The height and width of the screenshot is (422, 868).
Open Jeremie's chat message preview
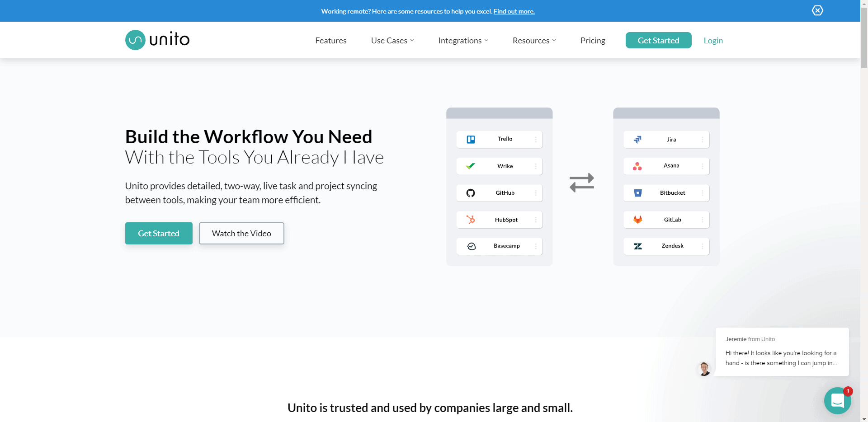(x=782, y=352)
